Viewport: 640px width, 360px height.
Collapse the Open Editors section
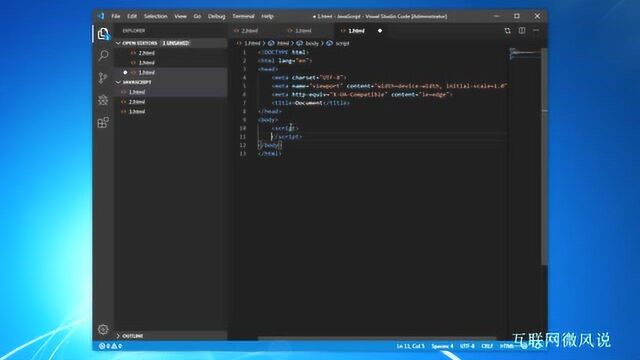[118, 43]
